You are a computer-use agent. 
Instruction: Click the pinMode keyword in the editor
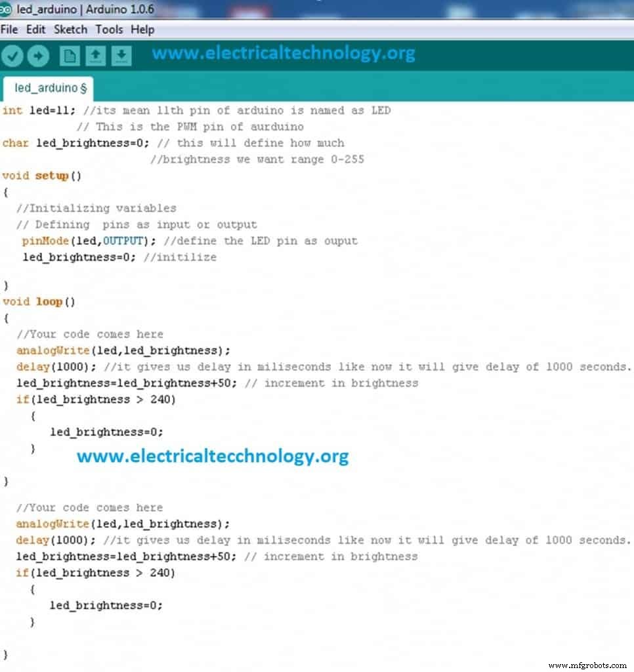click(x=45, y=241)
